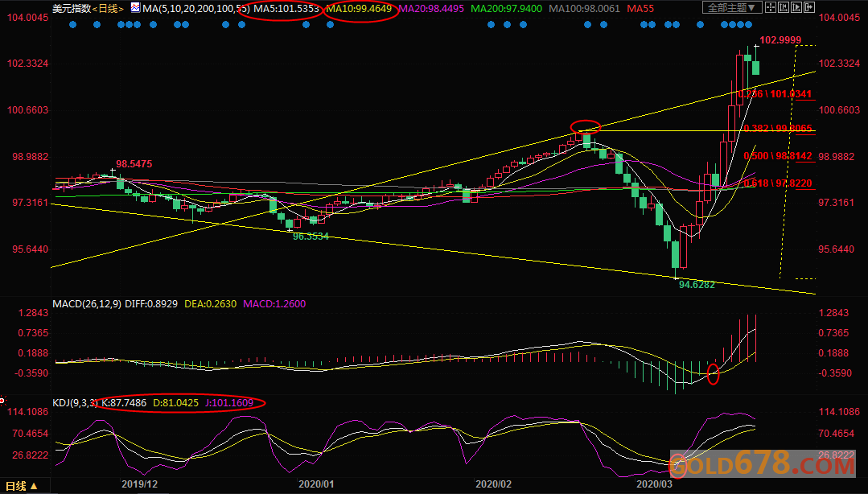The height and width of the screenshot is (494, 868).
Task: Click the <日线> period label beside 美元指数
Action: (x=108, y=8)
